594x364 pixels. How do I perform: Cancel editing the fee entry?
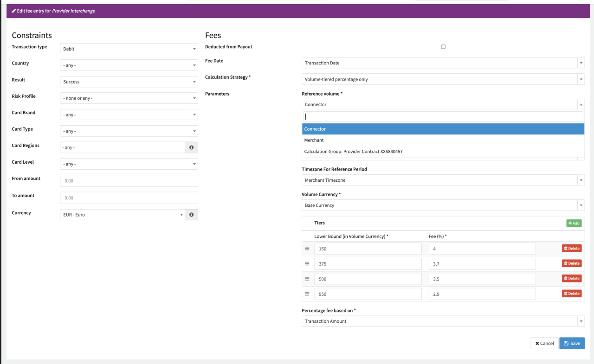click(544, 343)
